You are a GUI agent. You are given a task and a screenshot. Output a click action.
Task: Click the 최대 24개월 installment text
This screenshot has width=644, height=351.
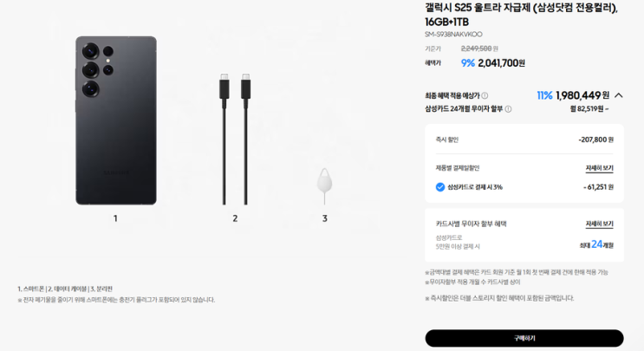click(x=596, y=244)
